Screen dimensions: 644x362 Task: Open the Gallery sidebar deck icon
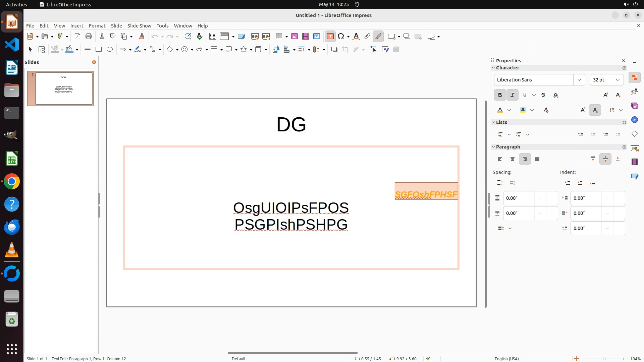[x=634, y=106]
